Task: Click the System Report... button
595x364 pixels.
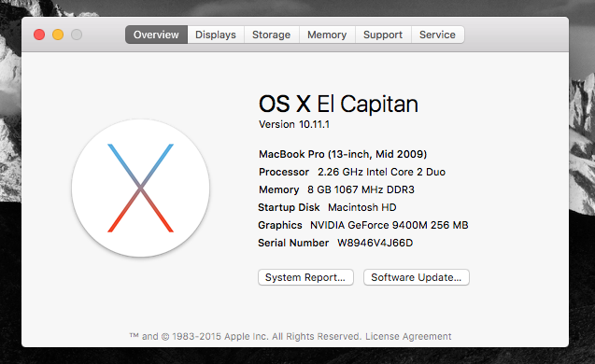Action: (x=305, y=277)
